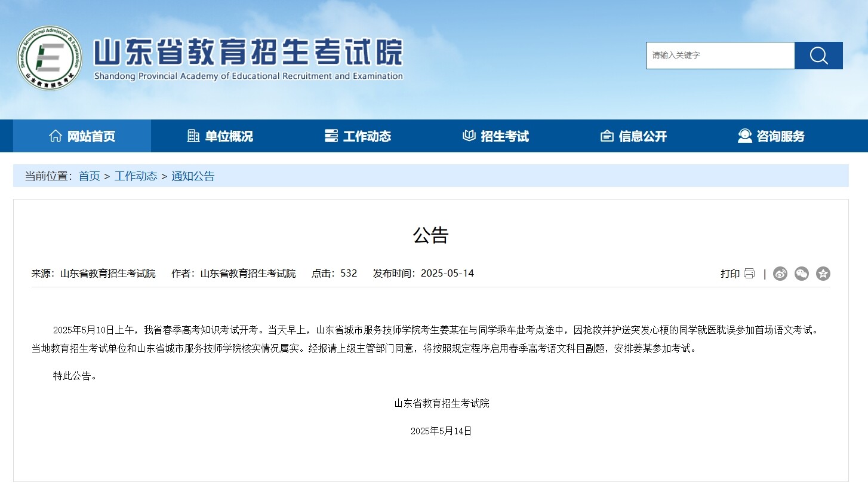This screenshot has height=497, width=868.
Task: Click the magnifier search button
Action: [x=818, y=56]
